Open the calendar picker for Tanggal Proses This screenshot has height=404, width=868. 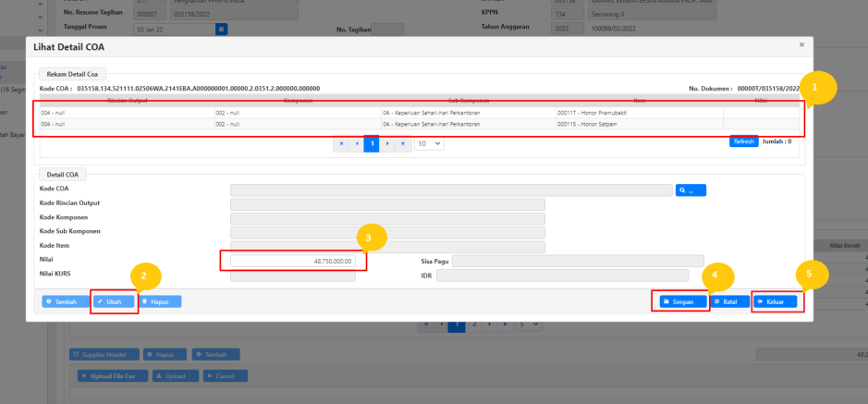coord(222,30)
